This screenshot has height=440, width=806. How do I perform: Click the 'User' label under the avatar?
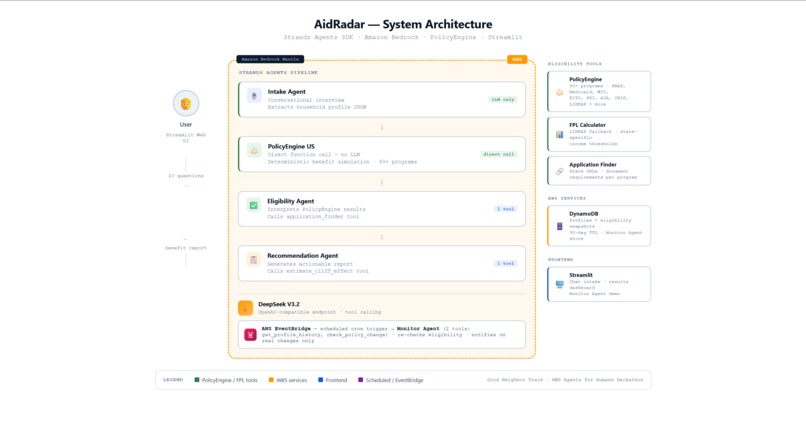coord(186,124)
